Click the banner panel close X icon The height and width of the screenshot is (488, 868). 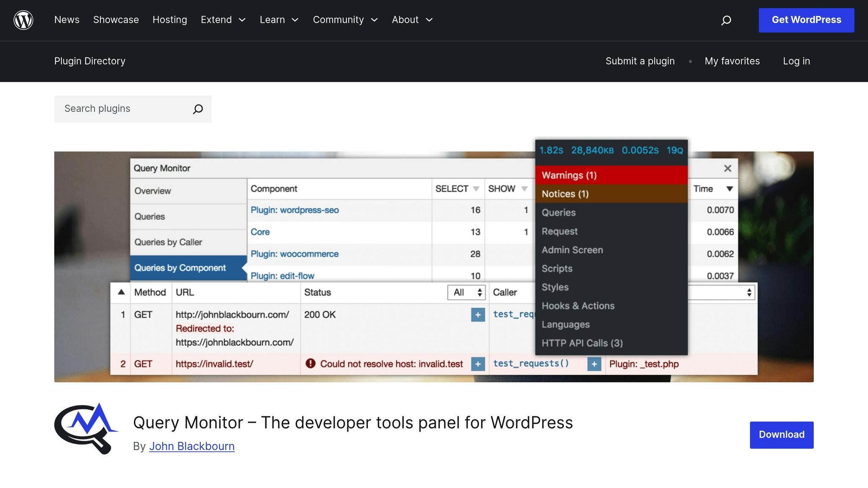[727, 169]
